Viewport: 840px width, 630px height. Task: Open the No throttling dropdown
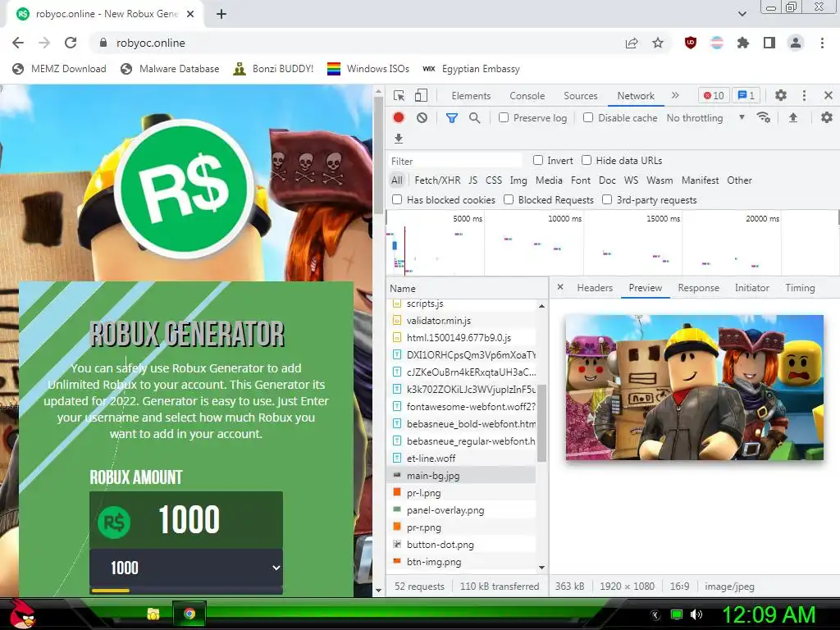(705, 118)
